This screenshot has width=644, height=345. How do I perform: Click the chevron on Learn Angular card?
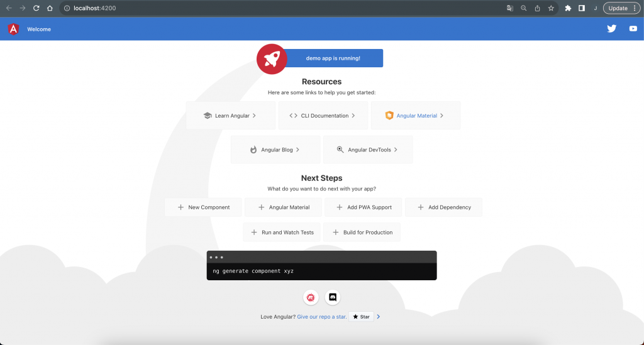[254, 116]
